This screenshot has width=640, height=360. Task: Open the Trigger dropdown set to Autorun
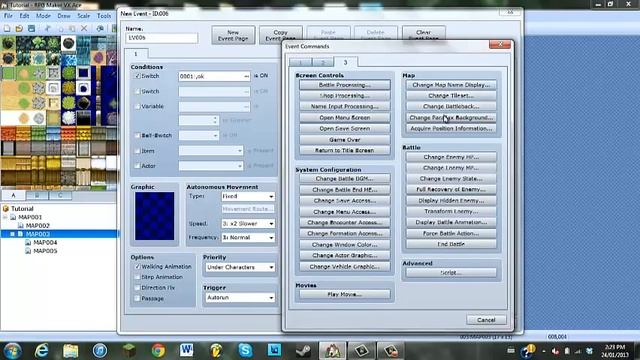coord(240,298)
